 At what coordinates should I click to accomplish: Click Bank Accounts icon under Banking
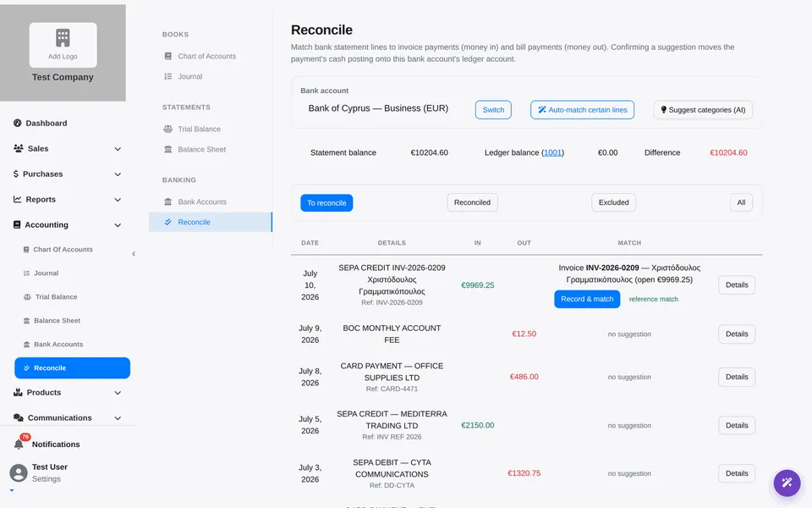(x=167, y=202)
